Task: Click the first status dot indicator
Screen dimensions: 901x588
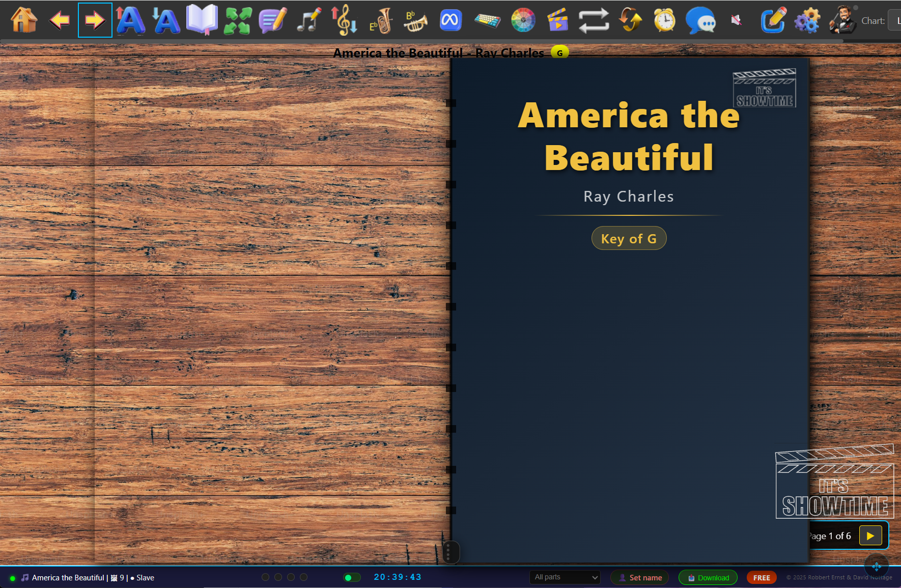Action: pos(265,577)
